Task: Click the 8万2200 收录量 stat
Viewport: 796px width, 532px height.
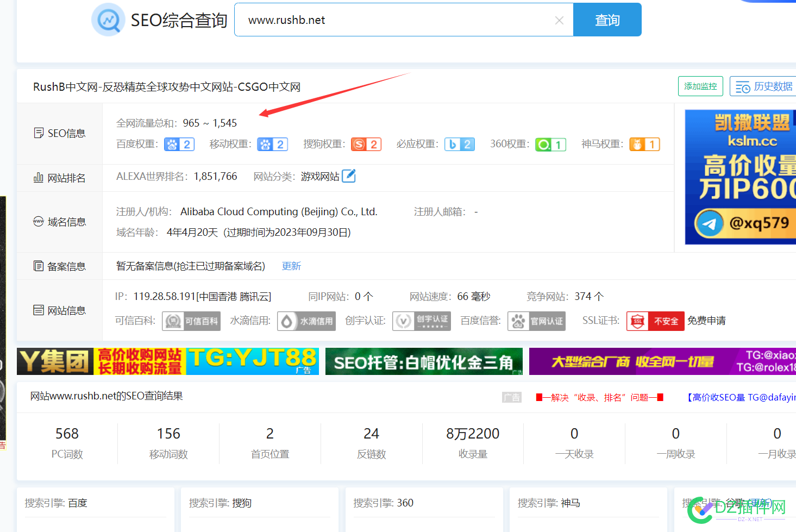Action: pos(473,443)
